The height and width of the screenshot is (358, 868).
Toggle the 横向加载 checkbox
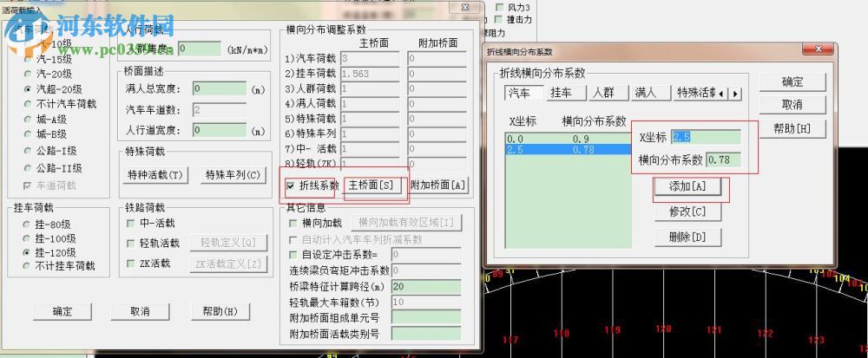point(293,223)
